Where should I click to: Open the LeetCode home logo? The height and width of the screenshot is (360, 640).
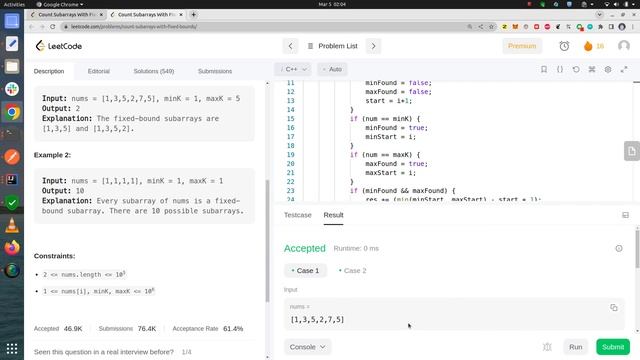[x=58, y=46]
